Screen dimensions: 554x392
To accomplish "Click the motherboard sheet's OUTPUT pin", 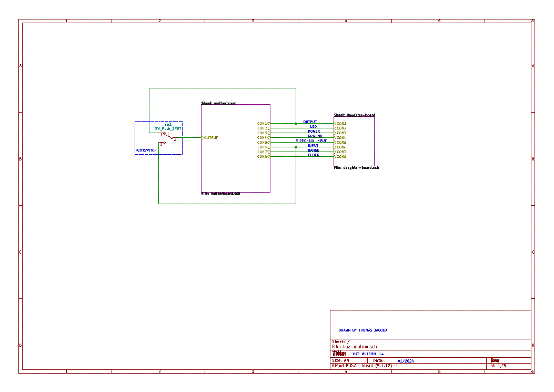I will tap(209, 137).
